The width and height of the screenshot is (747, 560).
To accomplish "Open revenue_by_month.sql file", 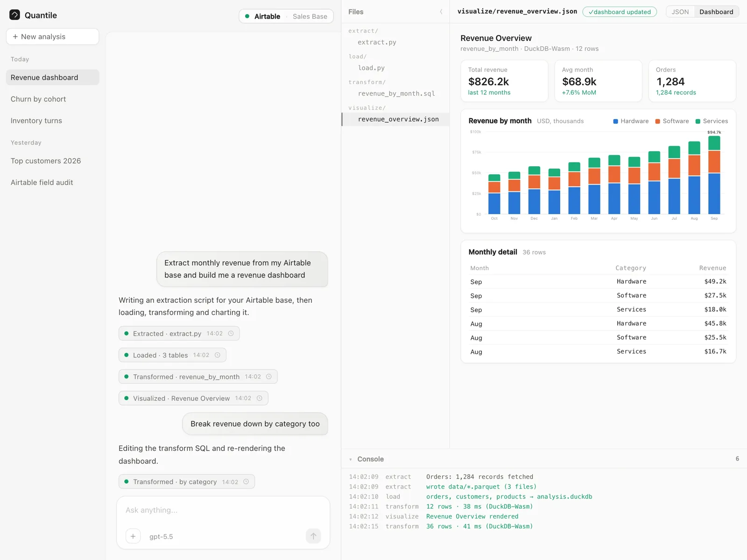I will pos(395,93).
